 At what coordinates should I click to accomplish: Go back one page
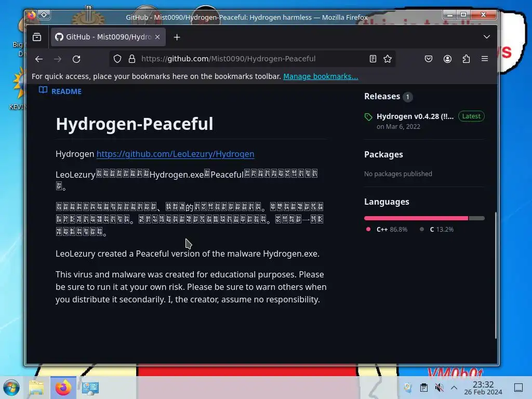(39, 59)
